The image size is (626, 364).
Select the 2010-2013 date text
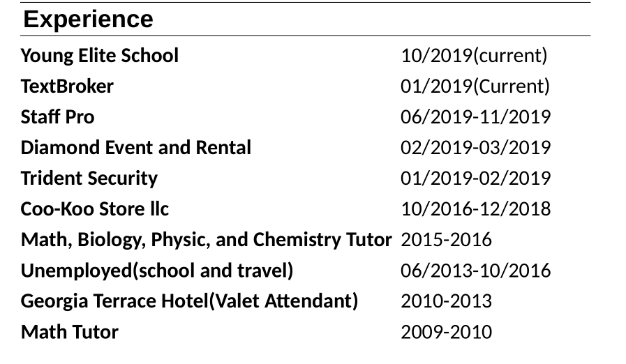pyautogui.click(x=446, y=301)
